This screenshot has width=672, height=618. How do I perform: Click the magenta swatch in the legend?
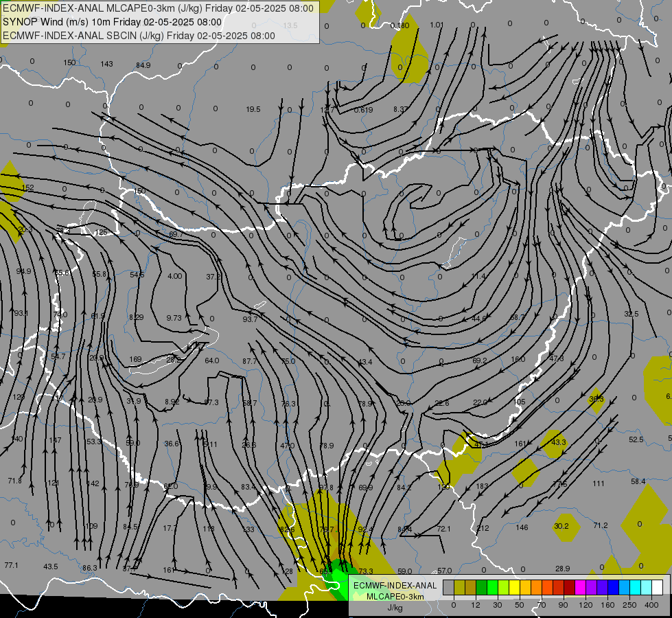click(x=580, y=587)
